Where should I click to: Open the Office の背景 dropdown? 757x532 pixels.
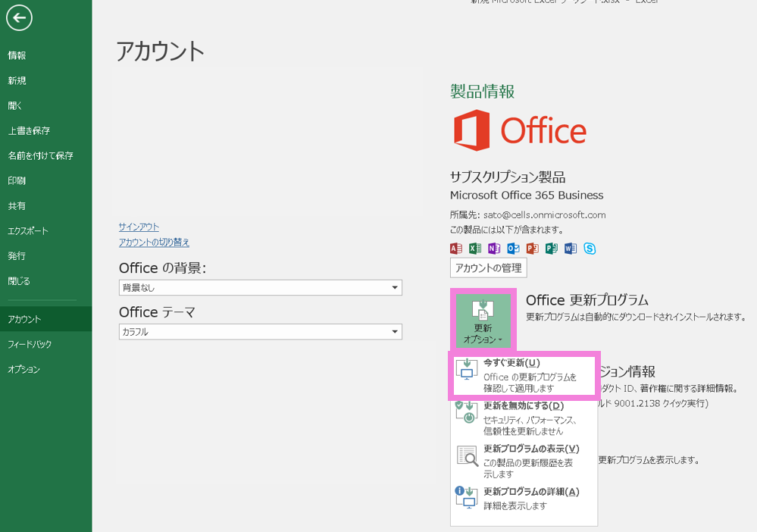click(260, 288)
